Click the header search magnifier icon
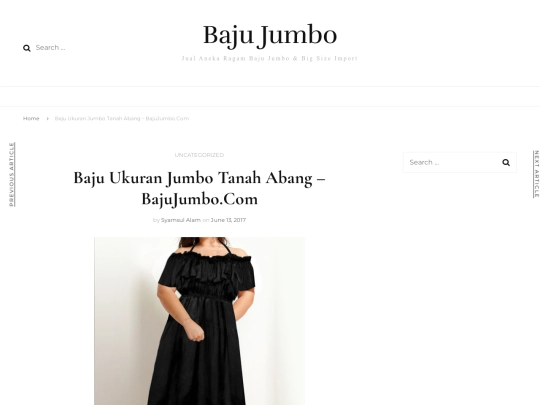The width and height of the screenshot is (540, 405). pyautogui.click(x=27, y=48)
